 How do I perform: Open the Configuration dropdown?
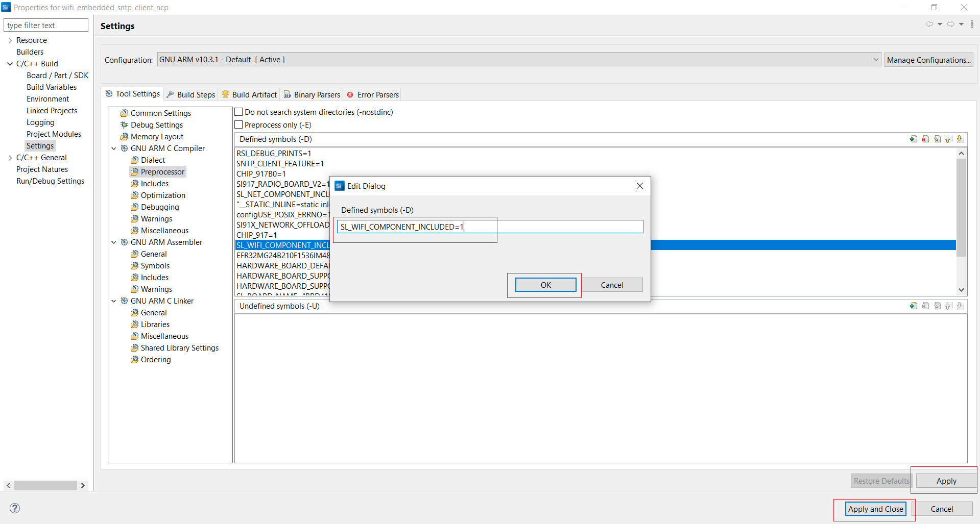click(875, 59)
